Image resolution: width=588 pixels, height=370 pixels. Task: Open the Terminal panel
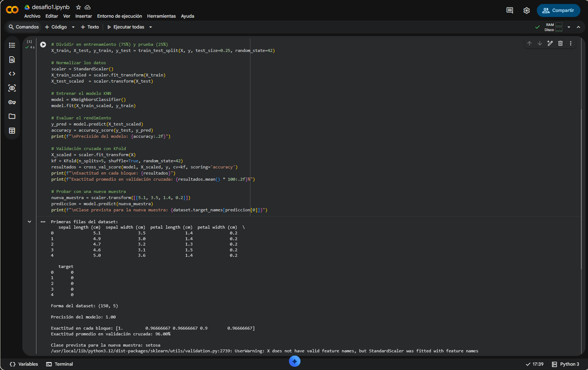(59, 364)
